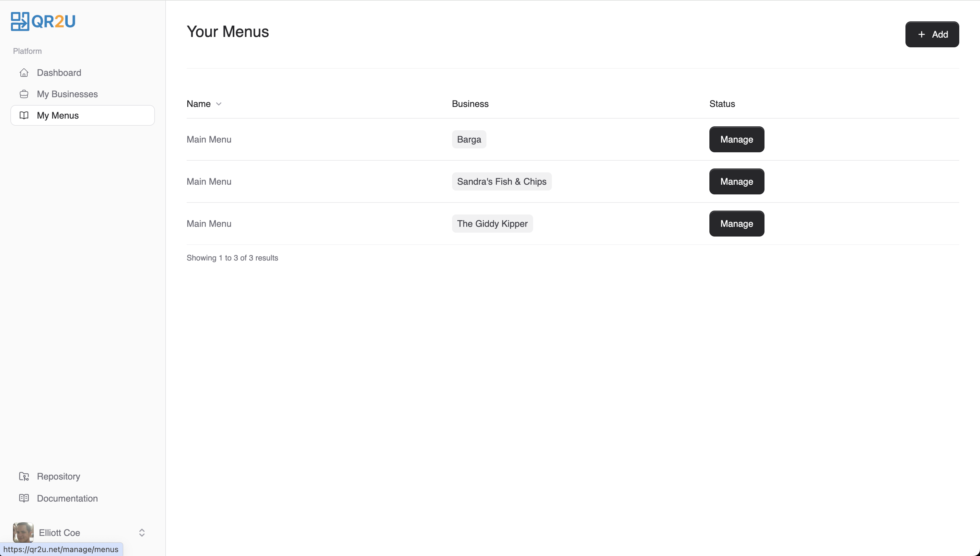Open the Dashboard page
Image resolution: width=980 pixels, height=556 pixels.
[59, 73]
